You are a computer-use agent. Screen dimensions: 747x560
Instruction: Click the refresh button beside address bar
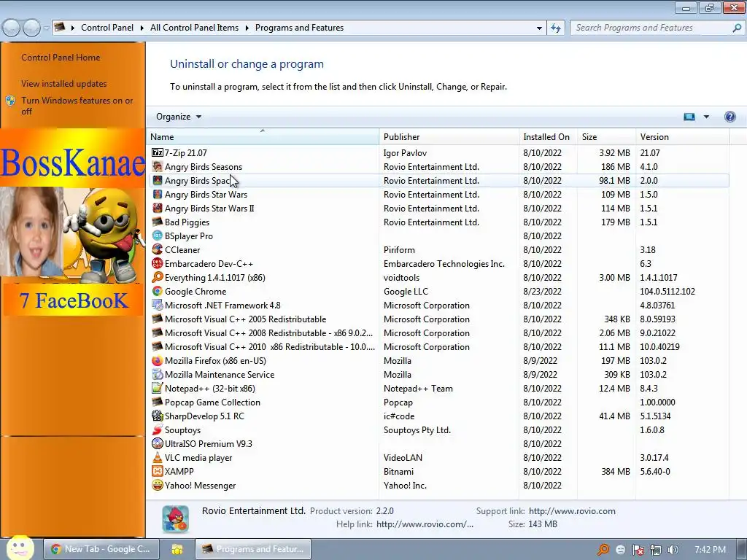(555, 28)
